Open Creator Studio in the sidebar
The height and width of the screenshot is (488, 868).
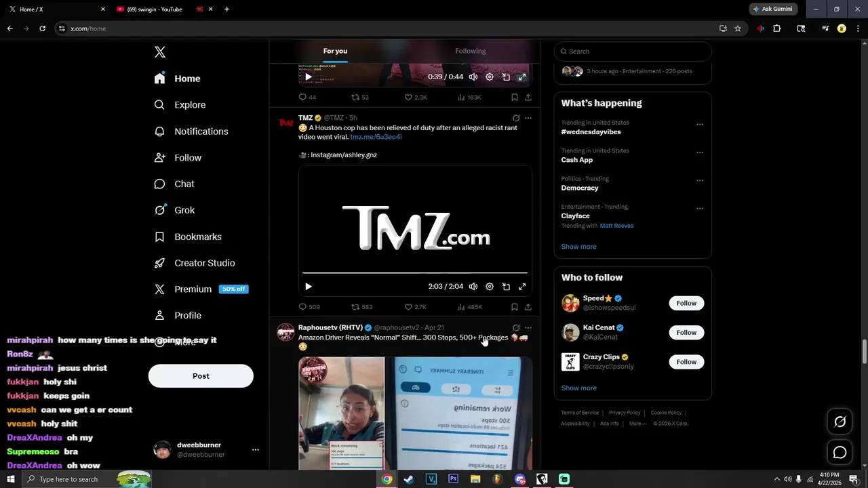(x=195, y=263)
